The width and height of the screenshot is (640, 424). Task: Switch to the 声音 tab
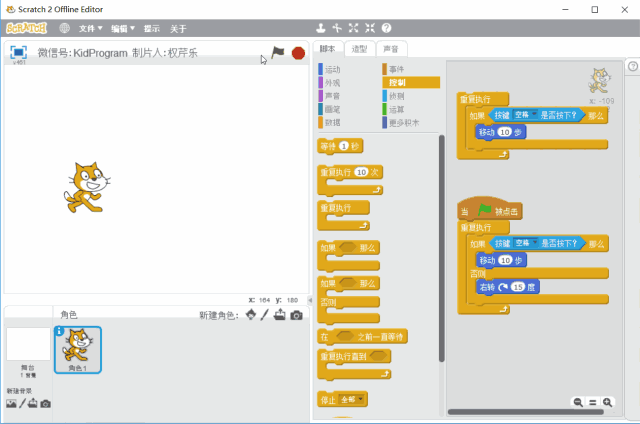coord(390,49)
